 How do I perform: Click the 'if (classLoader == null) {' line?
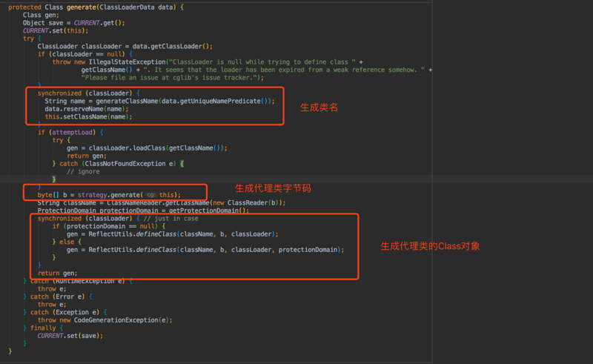tap(85, 54)
